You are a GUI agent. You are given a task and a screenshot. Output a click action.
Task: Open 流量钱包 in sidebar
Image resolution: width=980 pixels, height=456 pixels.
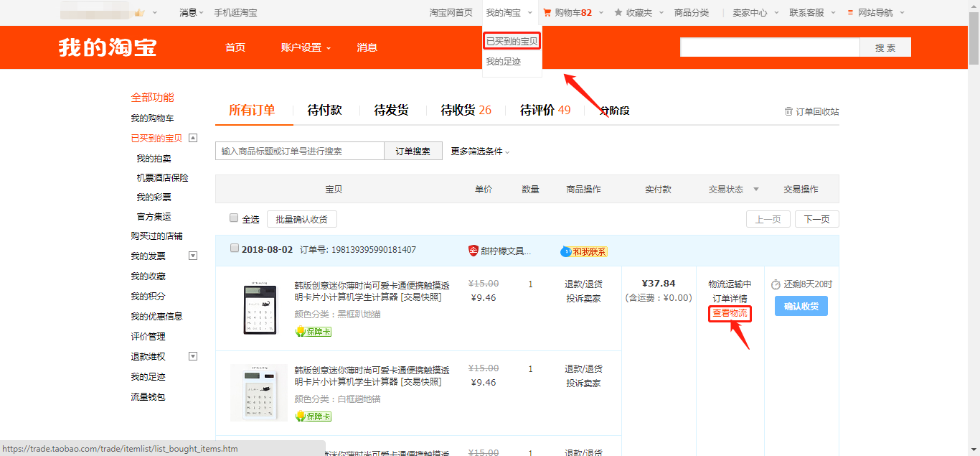coord(148,396)
